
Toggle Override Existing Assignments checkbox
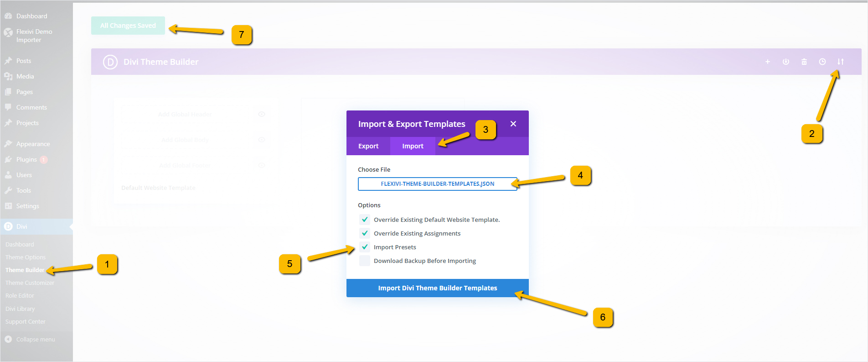365,233
